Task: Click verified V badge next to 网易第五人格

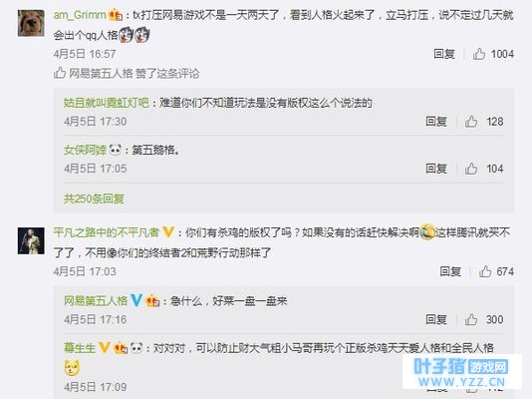Action: [136, 300]
